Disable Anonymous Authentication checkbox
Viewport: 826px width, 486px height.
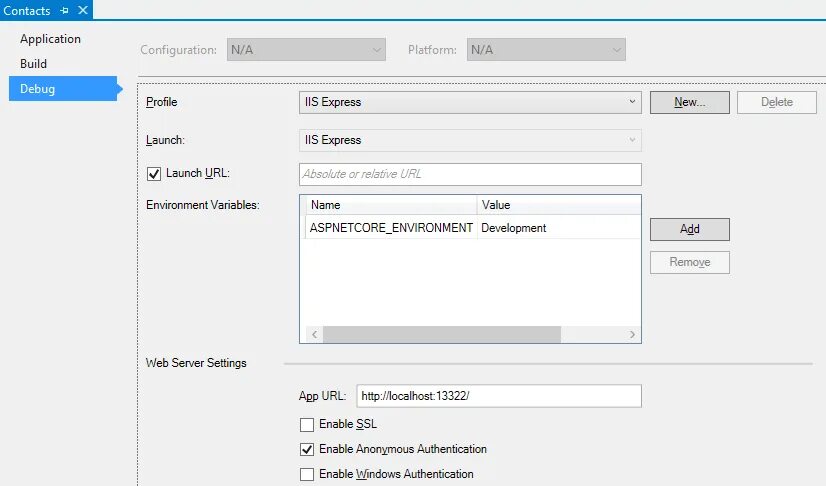tap(307, 449)
